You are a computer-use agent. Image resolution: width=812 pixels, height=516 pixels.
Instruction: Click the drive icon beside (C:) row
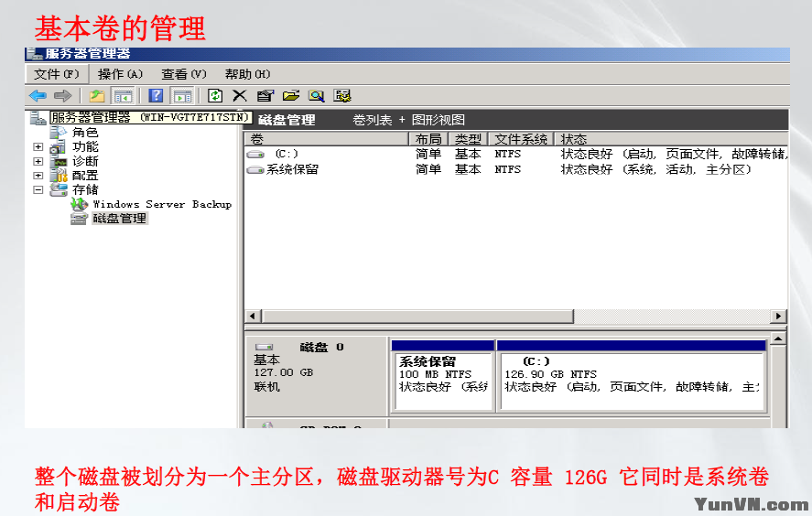pyautogui.click(x=255, y=155)
